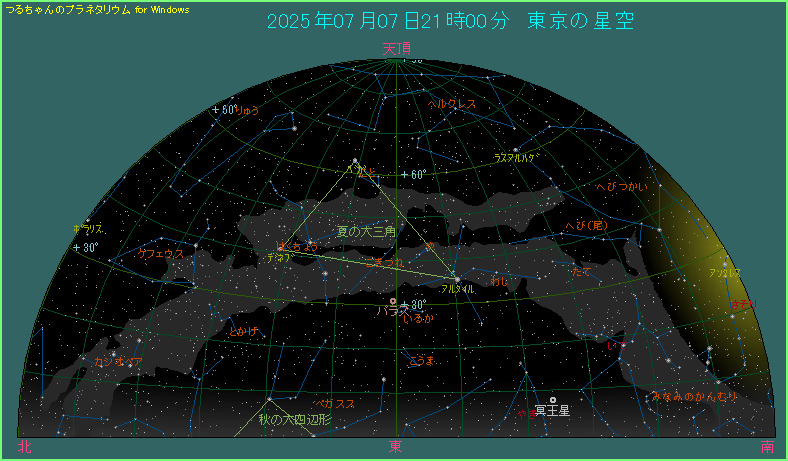Click the Vega star at triangle top
Image resolution: width=788 pixels, height=461 pixels.
[354, 161]
